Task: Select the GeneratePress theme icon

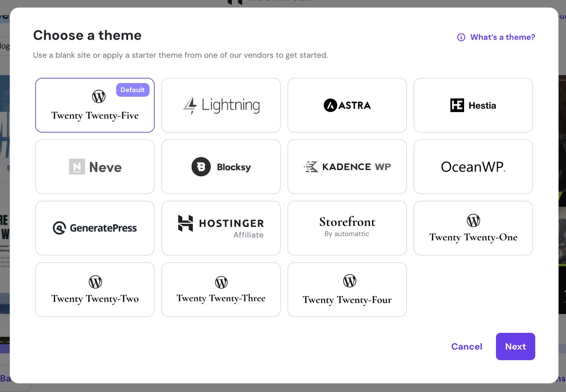Action: 94,228
